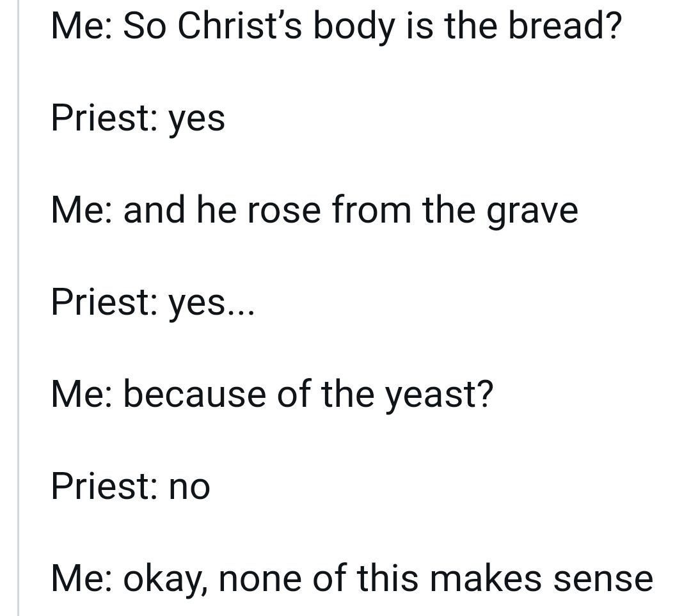
Task: Click the line "and he rose from the grave"
Action: tap(314, 210)
